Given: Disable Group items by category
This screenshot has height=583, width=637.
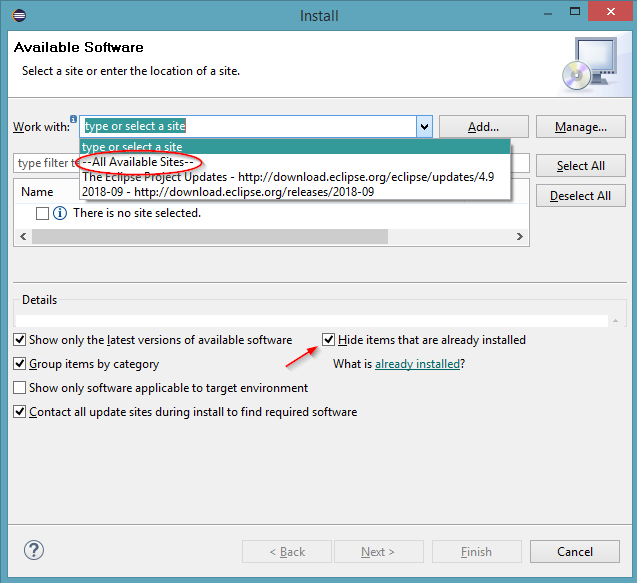Looking at the screenshot, I should click(x=20, y=364).
